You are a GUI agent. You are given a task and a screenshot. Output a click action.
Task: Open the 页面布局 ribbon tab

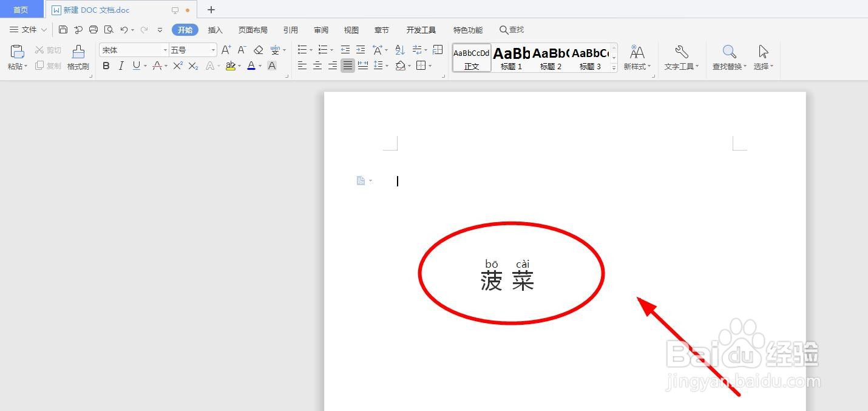pyautogui.click(x=253, y=29)
